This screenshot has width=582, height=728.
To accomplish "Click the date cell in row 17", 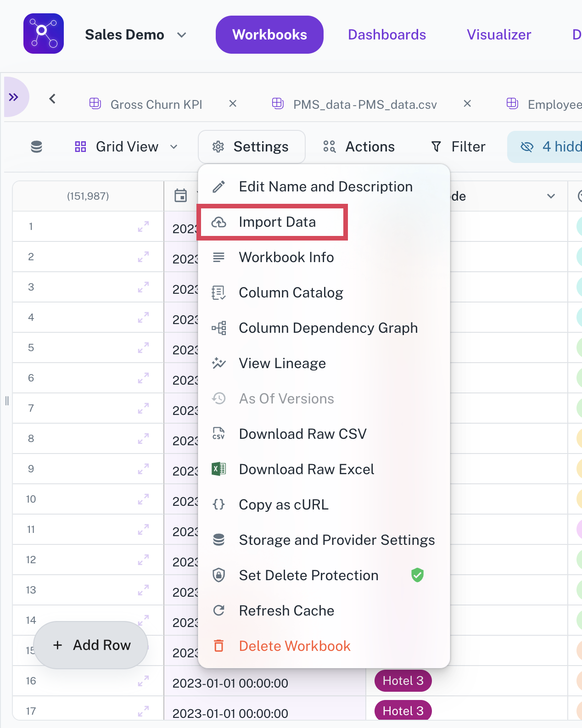I will click(x=265, y=708).
